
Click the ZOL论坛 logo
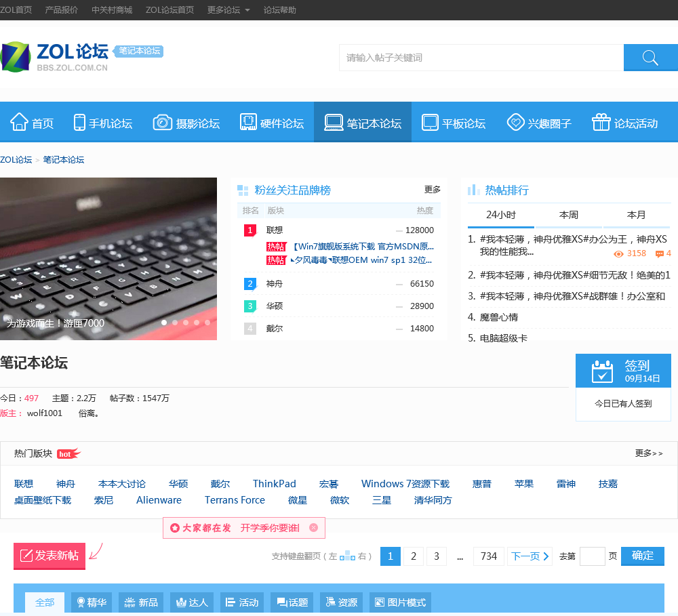[x=54, y=57]
